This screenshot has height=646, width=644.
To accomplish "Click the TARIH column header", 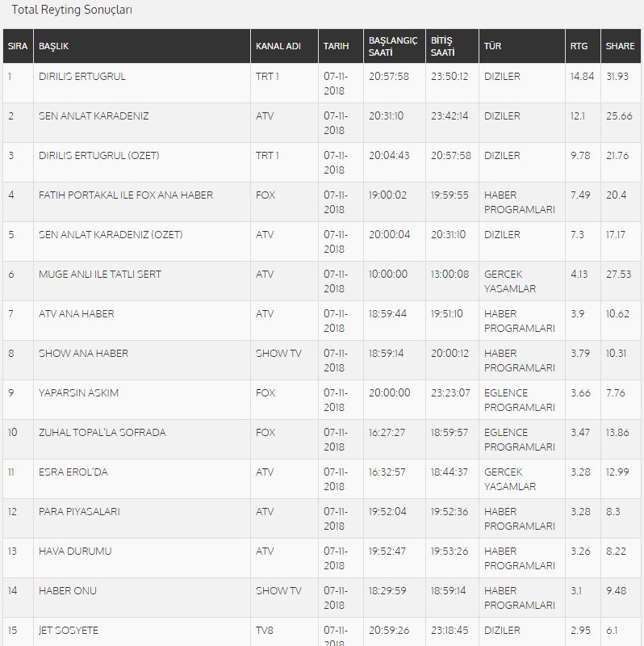I will (341, 46).
